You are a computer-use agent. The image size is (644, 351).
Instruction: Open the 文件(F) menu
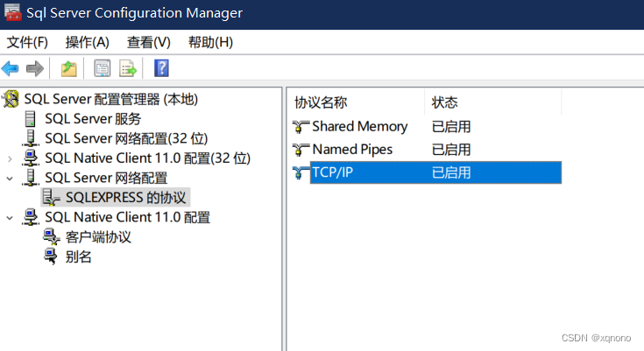(27, 42)
